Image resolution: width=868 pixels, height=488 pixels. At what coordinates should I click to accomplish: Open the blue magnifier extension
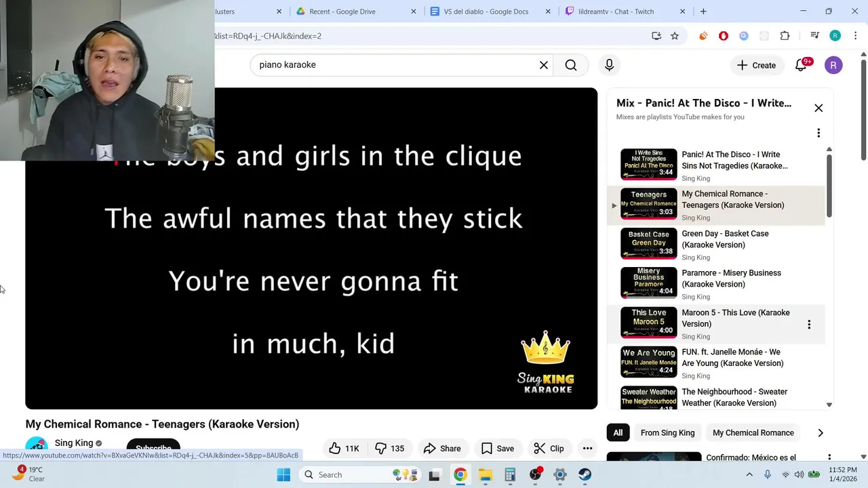[x=744, y=36]
